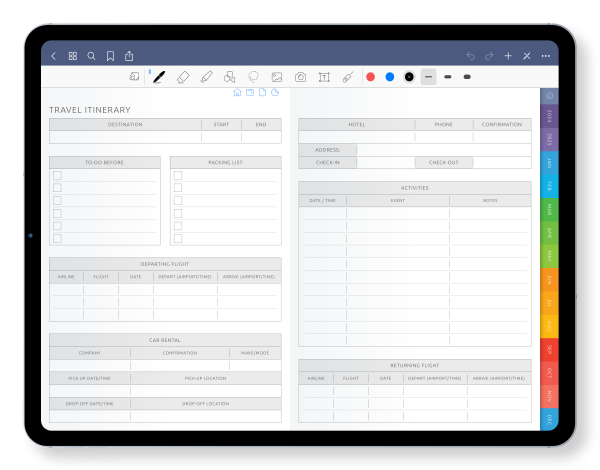Open the add page plus menu
Screen dimensions: 600x470
point(508,56)
